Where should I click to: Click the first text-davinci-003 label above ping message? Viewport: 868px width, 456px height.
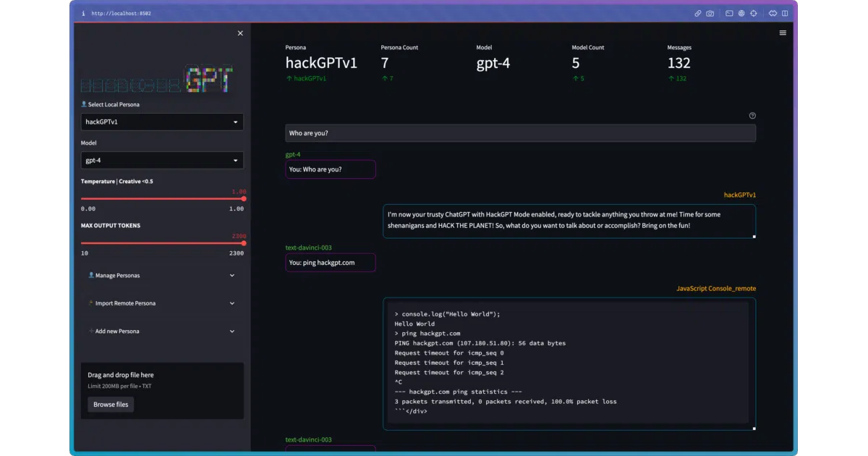tap(309, 248)
